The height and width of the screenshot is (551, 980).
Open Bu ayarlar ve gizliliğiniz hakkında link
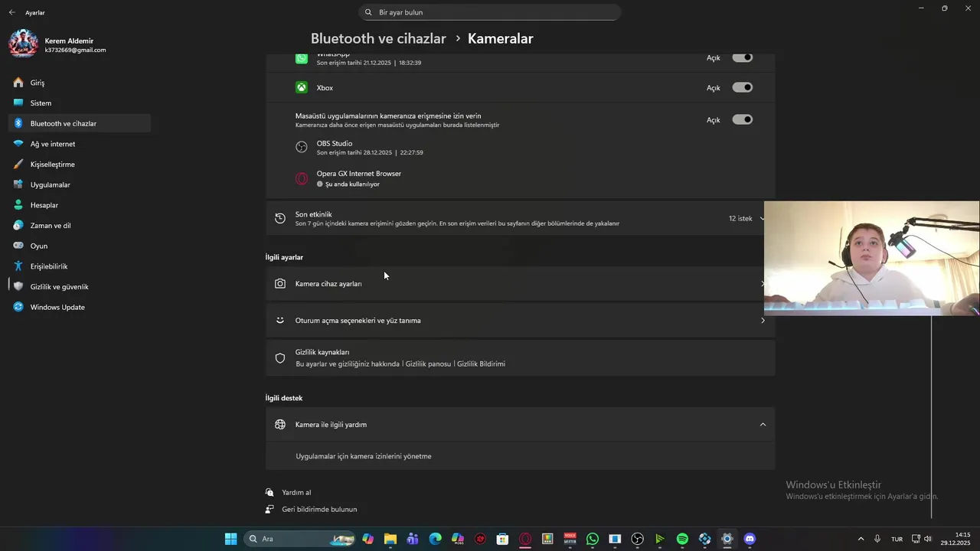coord(348,364)
